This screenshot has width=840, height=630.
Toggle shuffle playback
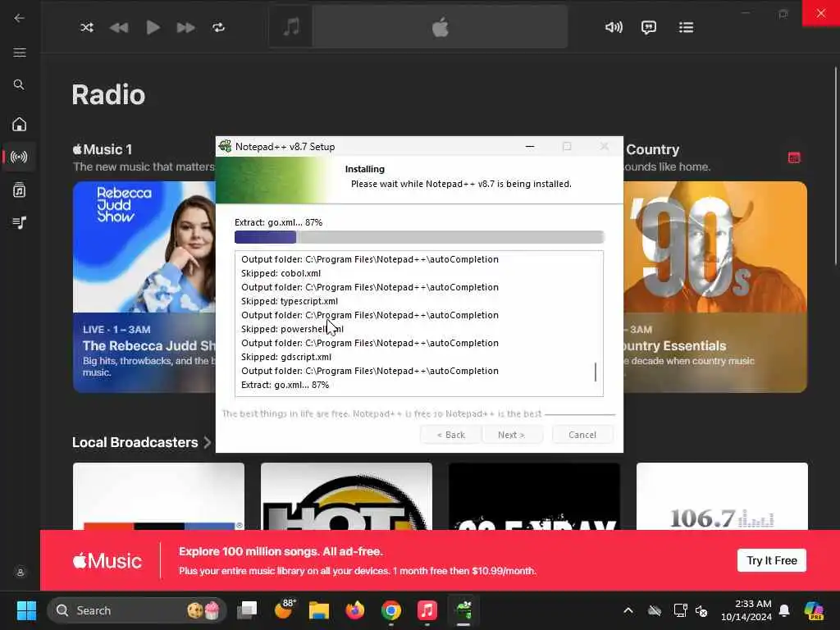pos(87,27)
